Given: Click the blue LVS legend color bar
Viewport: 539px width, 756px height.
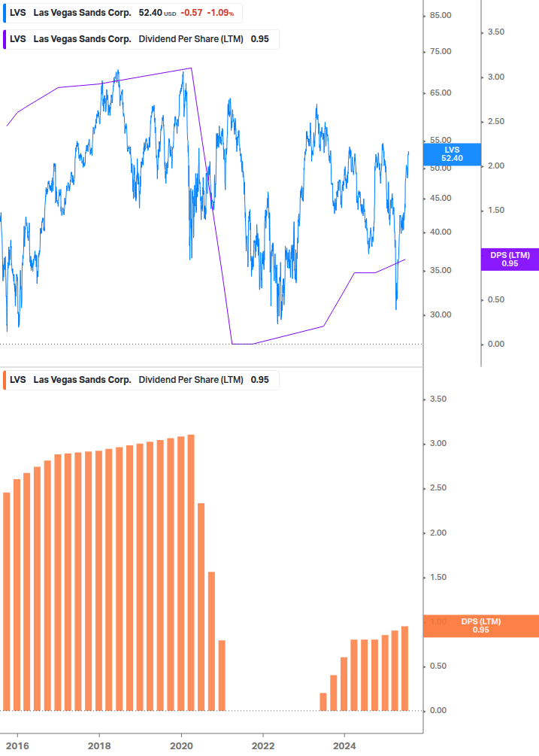Looking at the screenshot, I should 5,13.
